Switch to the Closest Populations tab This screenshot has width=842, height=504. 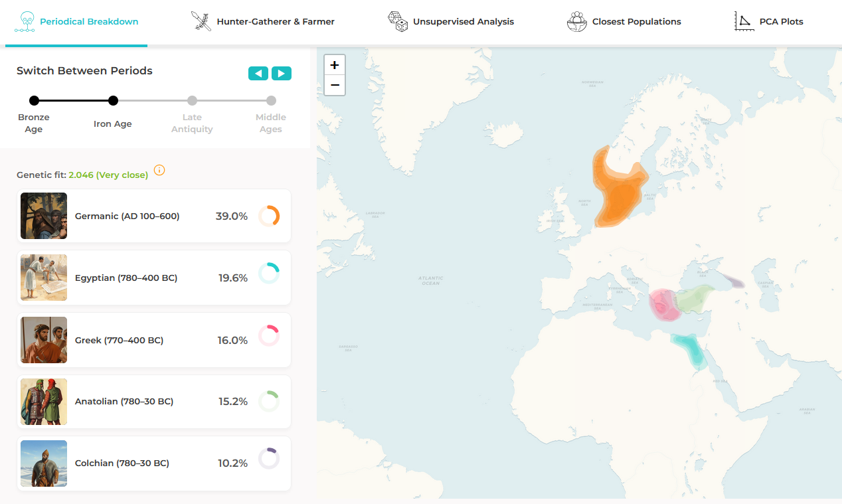636,21
